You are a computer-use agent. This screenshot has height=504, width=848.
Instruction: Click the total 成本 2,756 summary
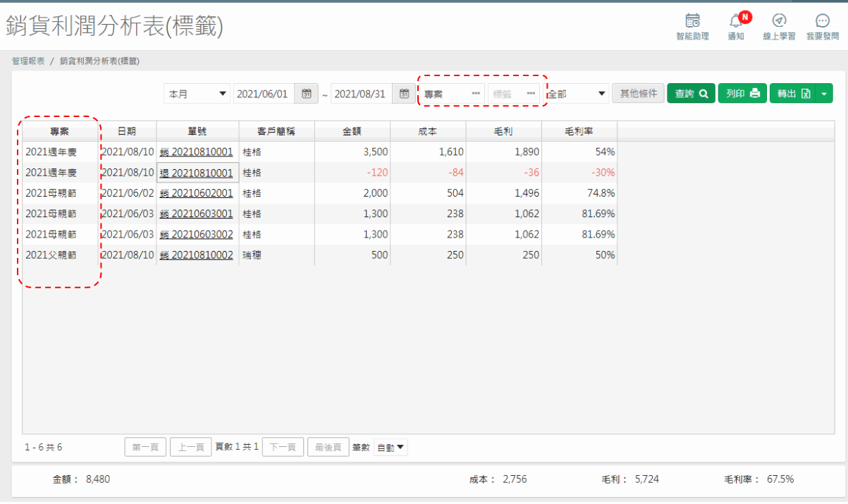[x=498, y=479]
